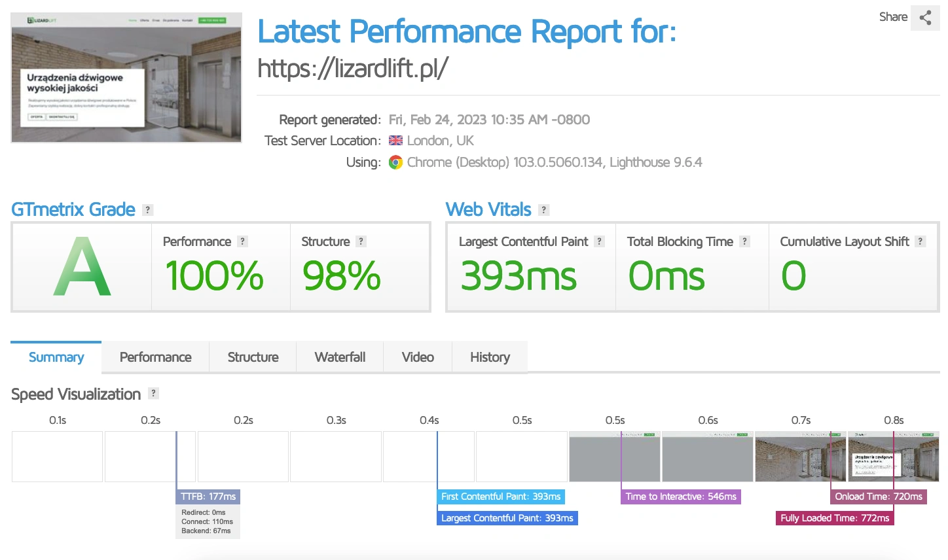Click help icon for Cumulative Layout Shift
This screenshot has height=560, width=948.
pyautogui.click(x=920, y=241)
